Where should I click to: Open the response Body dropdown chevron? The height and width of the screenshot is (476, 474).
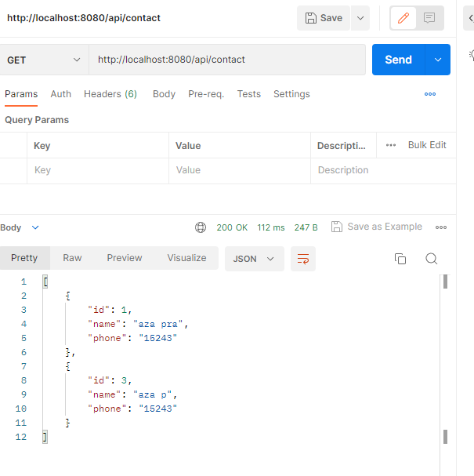[35, 227]
